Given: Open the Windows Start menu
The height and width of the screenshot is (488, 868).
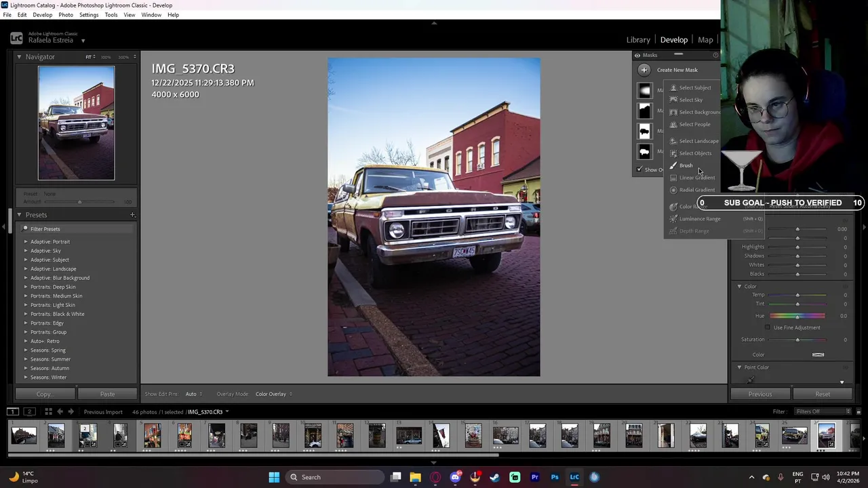Looking at the screenshot, I should pos(274,477).
